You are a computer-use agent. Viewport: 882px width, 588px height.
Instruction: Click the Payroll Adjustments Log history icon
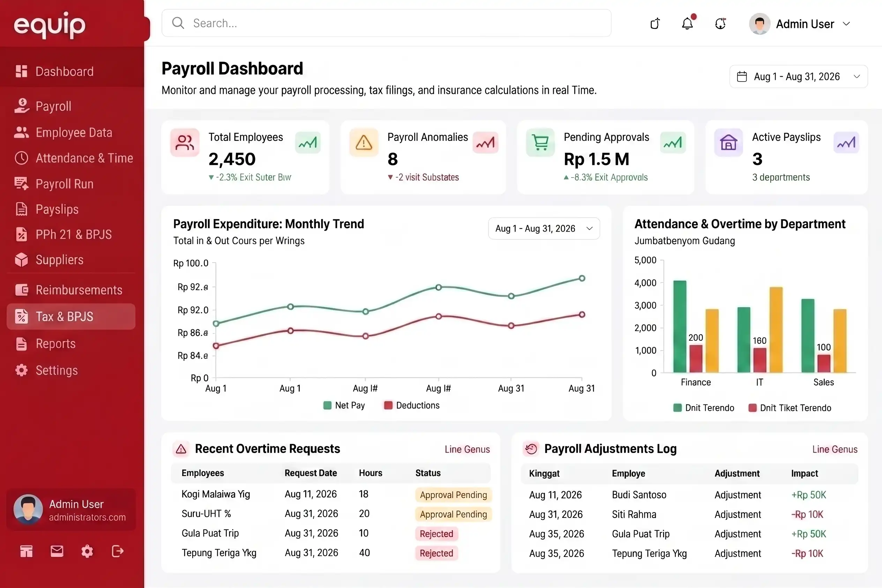[x=531, y=449]
